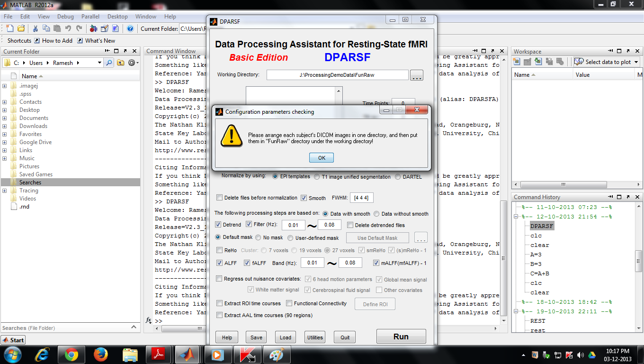Open the Desktop menu
The width and height of the screenshot is (644, 364).
(117, 16)
